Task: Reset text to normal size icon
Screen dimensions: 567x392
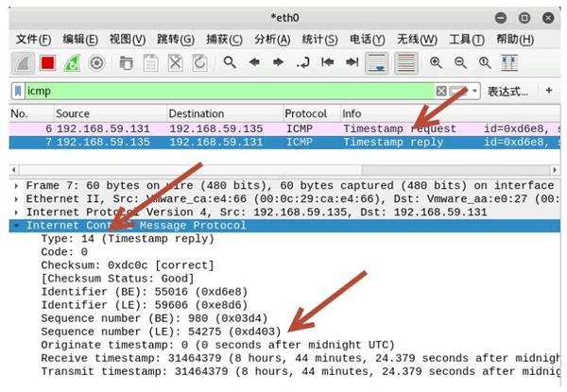Action: [485, 63]
